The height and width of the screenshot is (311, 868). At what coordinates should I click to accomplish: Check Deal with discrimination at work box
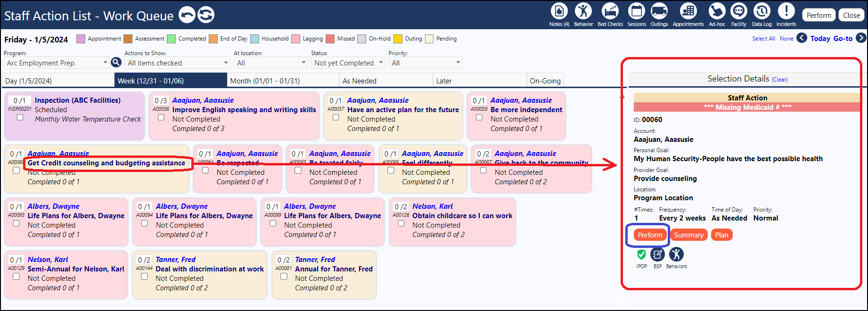pyautogui.click(x=144, y=277)
